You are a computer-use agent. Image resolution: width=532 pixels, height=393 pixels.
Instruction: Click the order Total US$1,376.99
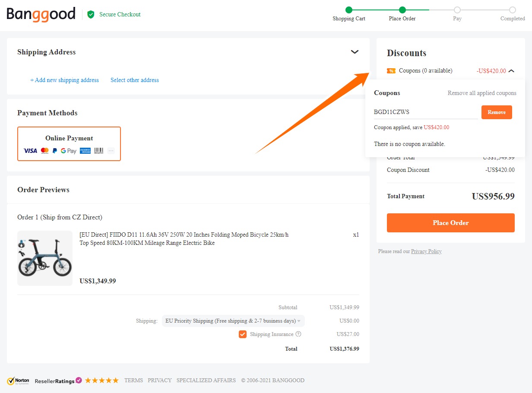(344, 349)
